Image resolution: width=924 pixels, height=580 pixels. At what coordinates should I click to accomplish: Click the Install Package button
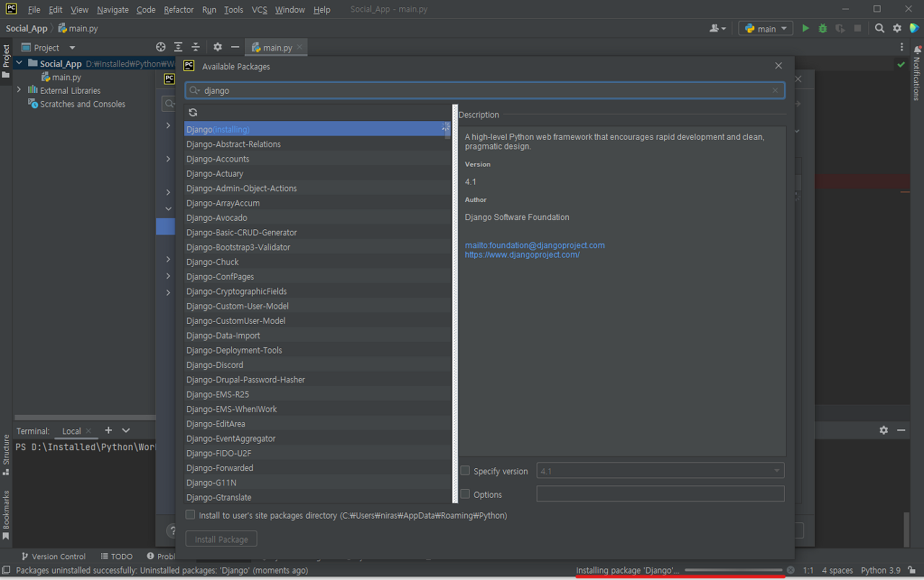pos(221,539)
